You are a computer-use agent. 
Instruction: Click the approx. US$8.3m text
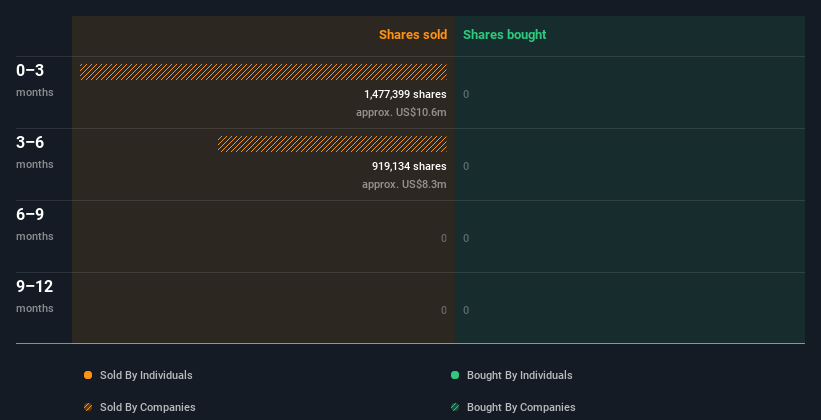coord(404,184)
